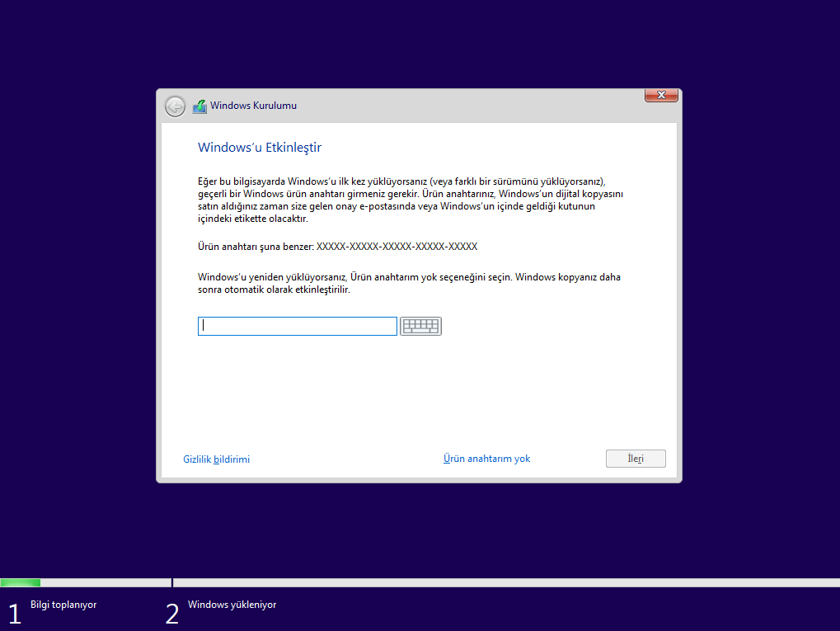
Task: Click the green filled progress bar segment
Action: (x=21, y=583)
